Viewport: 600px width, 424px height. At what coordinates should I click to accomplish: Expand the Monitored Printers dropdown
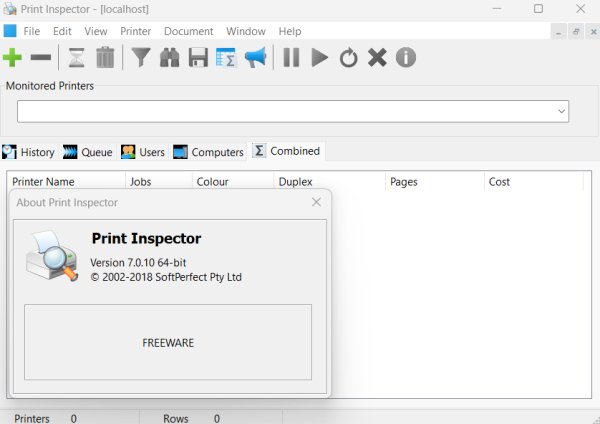(x=561, y=111)
